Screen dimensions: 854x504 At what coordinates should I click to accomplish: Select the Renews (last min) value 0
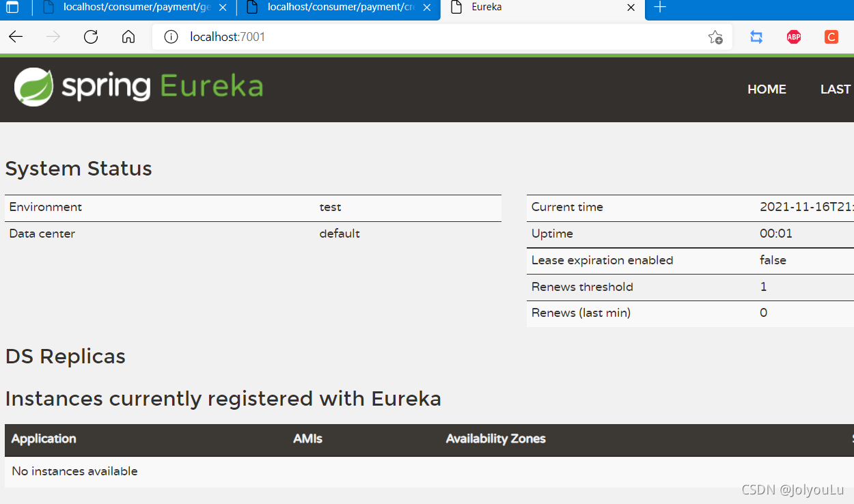pos(763,313)
